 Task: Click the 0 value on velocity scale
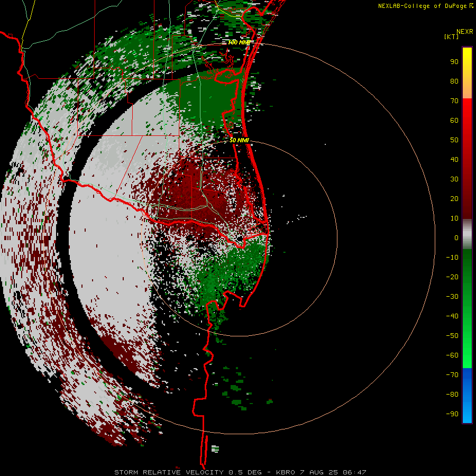click(x=456, y=238)
